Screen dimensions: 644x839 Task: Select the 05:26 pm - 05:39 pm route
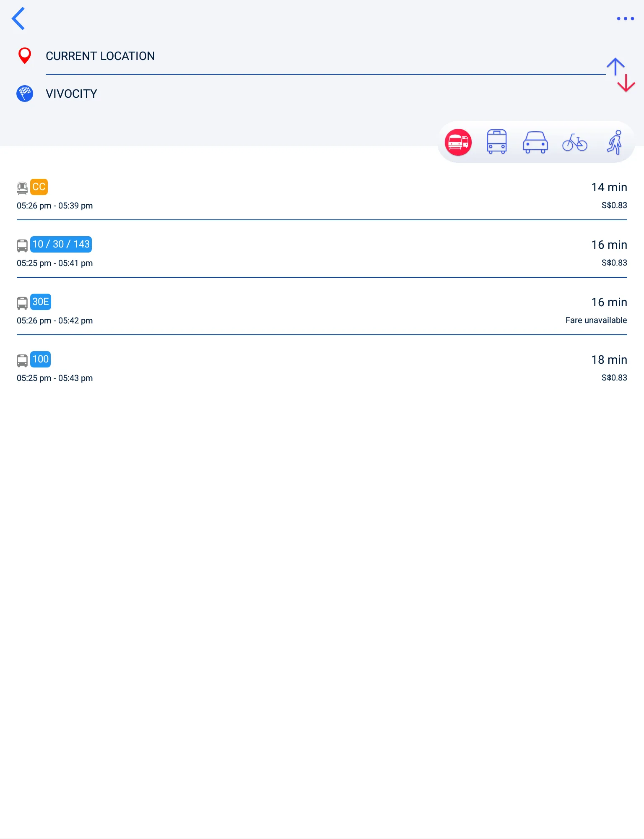point(322,195)
